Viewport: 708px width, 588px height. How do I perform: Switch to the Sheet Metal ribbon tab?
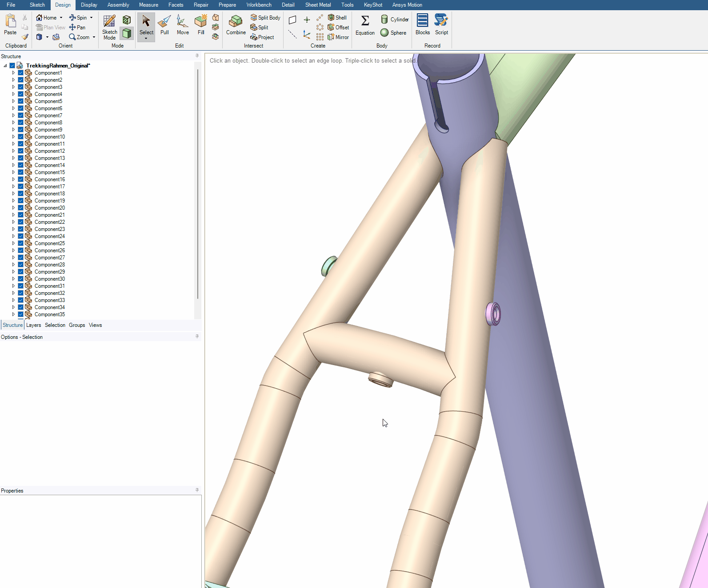[318, 5]
